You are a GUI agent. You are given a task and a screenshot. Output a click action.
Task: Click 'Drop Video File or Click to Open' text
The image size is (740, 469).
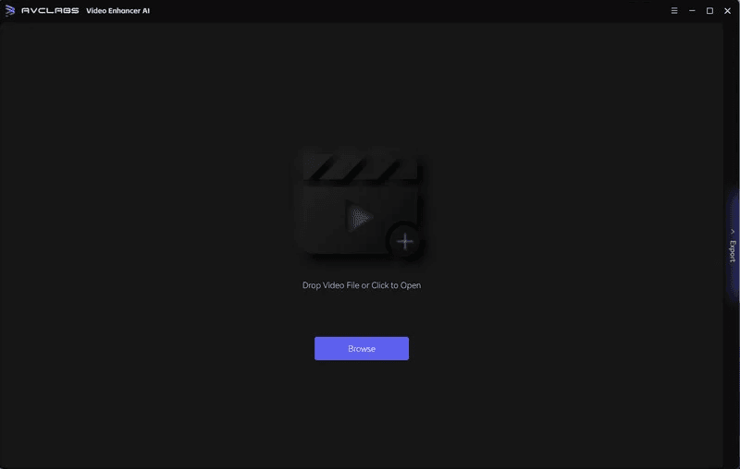[362, 285]
